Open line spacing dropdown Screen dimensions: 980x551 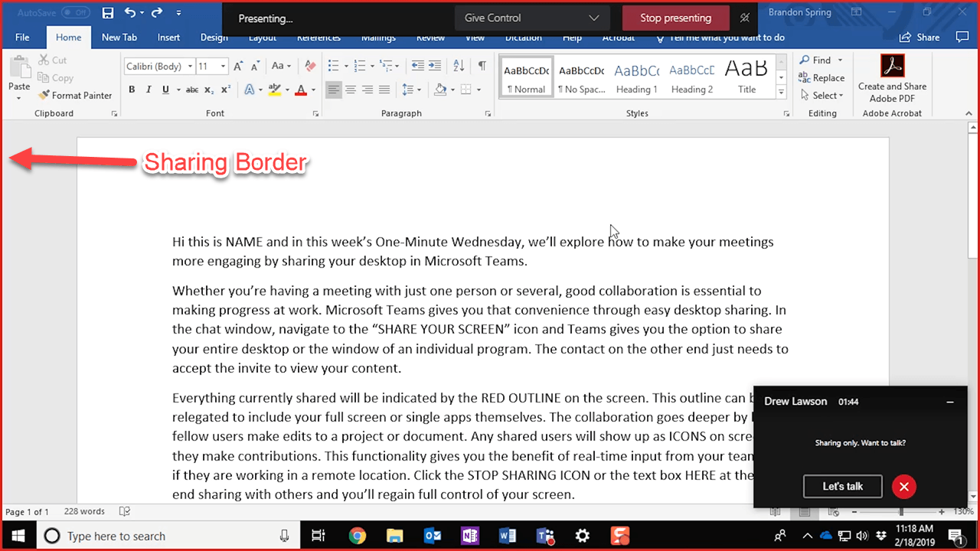click(412, 90)
